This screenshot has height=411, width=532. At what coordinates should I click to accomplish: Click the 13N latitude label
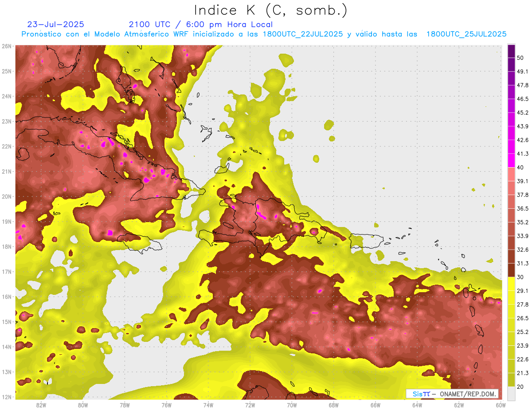pos(7,372)
